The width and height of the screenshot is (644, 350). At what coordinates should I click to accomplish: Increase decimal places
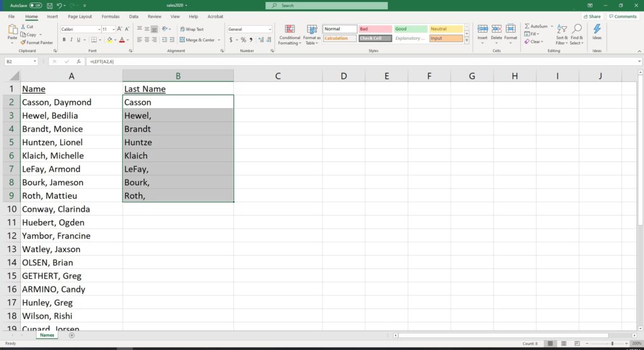261,40
